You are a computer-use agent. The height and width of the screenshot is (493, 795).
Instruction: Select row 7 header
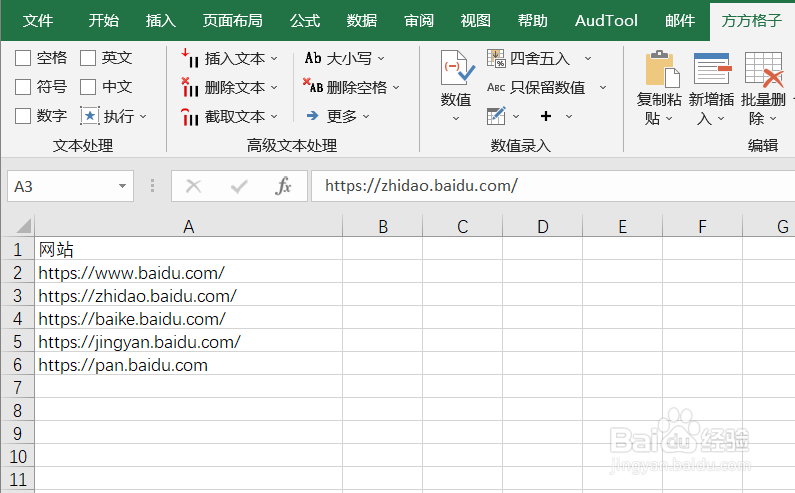pyautogui.click(x=18, y=388)
